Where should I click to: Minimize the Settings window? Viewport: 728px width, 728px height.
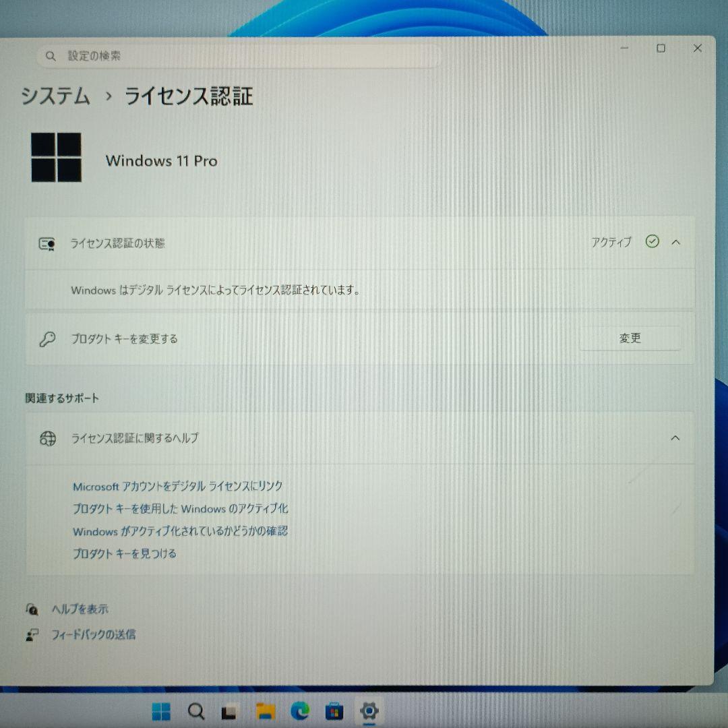tap(624, 48)
